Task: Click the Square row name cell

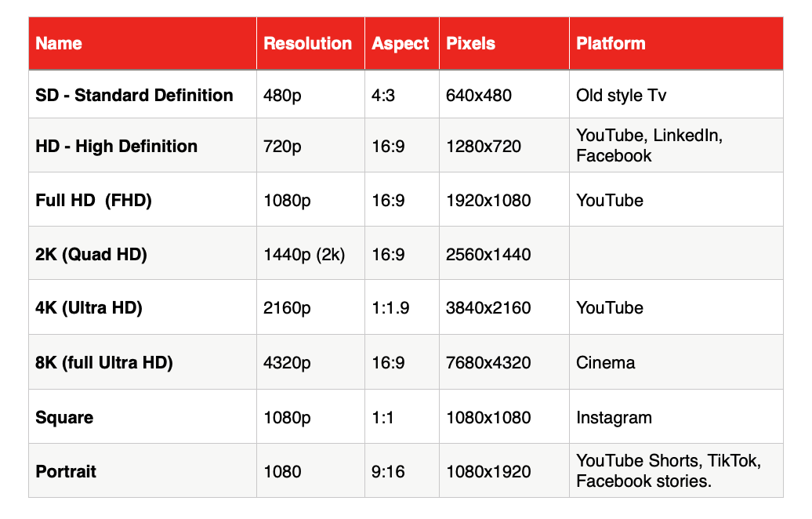Action: click(143, 417)
